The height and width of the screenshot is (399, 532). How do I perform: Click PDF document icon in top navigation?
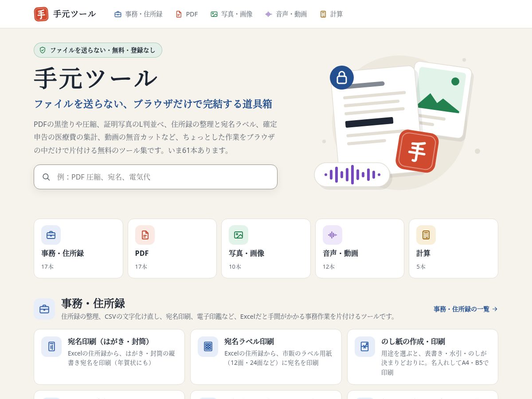click(179, 14)
